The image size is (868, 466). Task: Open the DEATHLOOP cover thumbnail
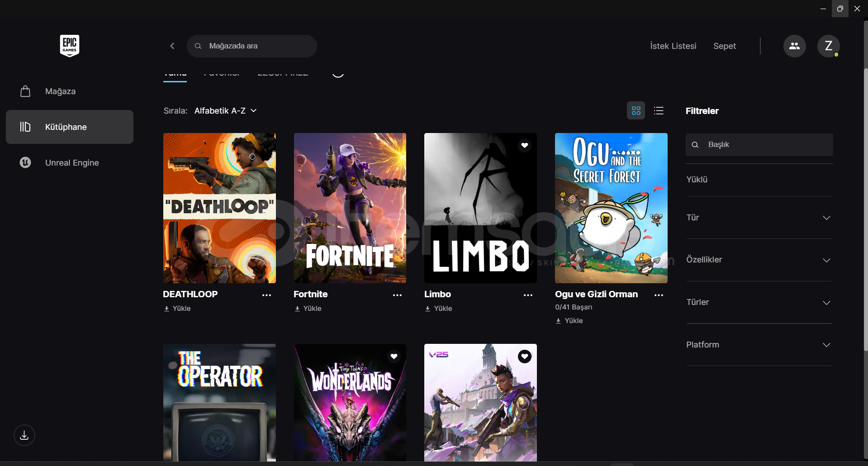pos(219,208)
